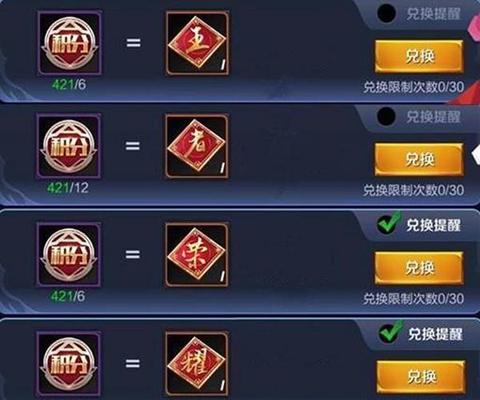Tap 兑换限制次数0/30 text in 者 row
The height and width of the screenshot is (400, 480).
(x=414, y=190)
